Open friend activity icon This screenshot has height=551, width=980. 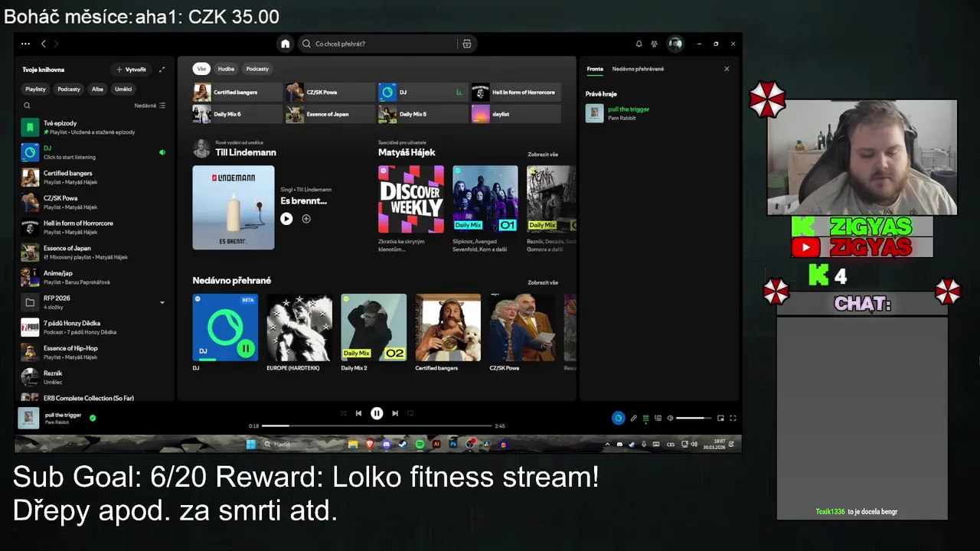pyautogui.click(x=655, y=44)
